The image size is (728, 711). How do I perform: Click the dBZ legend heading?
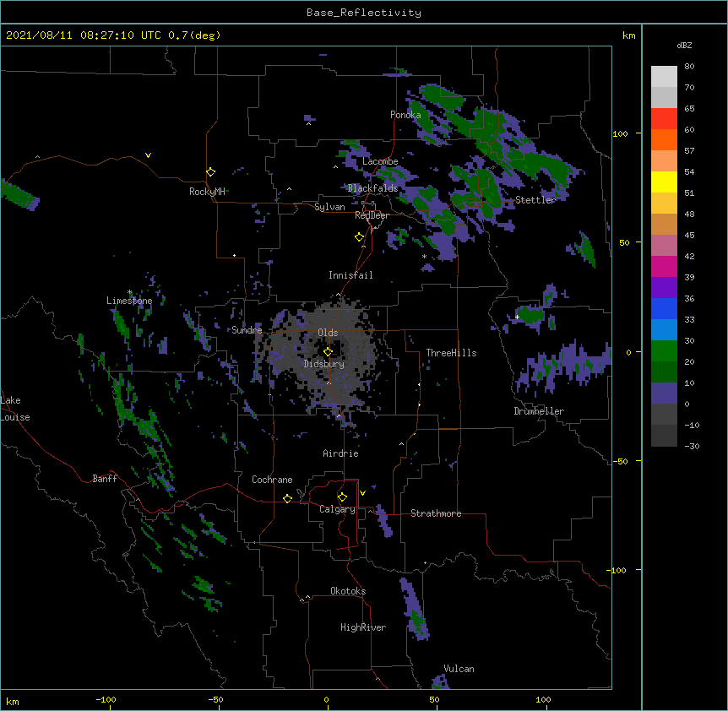(684, 45)
